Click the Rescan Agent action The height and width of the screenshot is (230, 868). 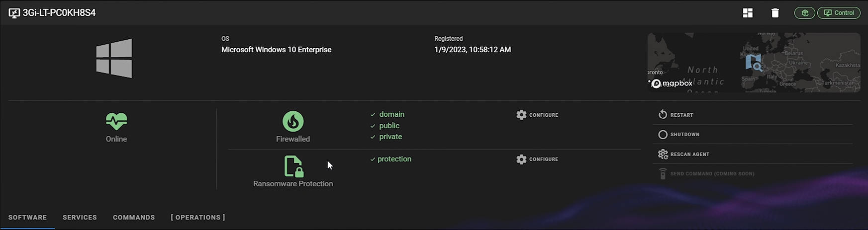click(x=753, y=154)
